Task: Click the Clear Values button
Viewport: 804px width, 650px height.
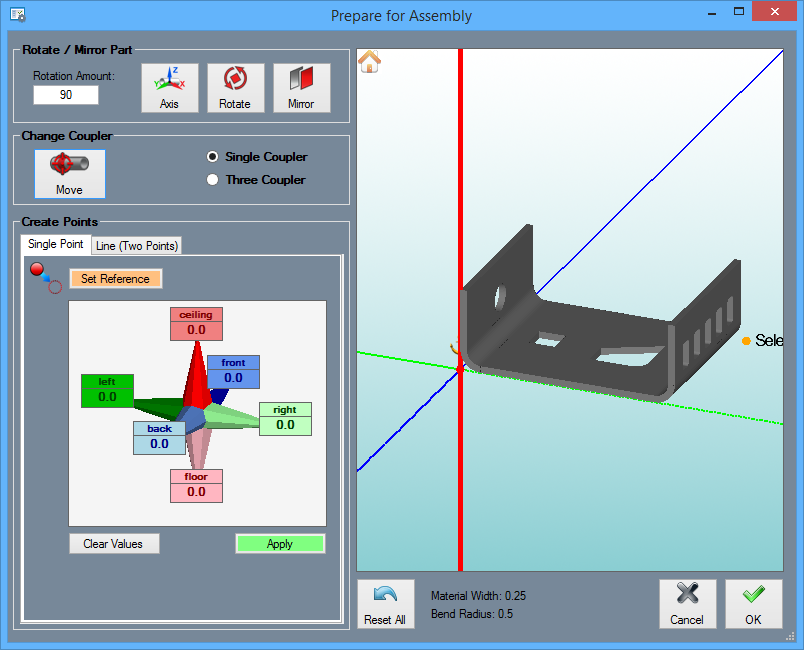Action: coord(114,544)
